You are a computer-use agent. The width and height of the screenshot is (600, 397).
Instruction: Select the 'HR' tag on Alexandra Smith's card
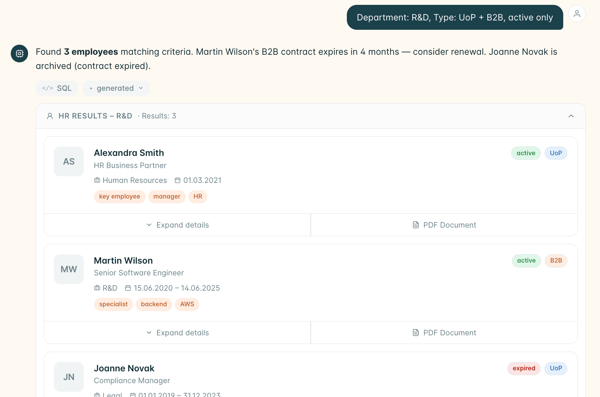coord(198,196)
